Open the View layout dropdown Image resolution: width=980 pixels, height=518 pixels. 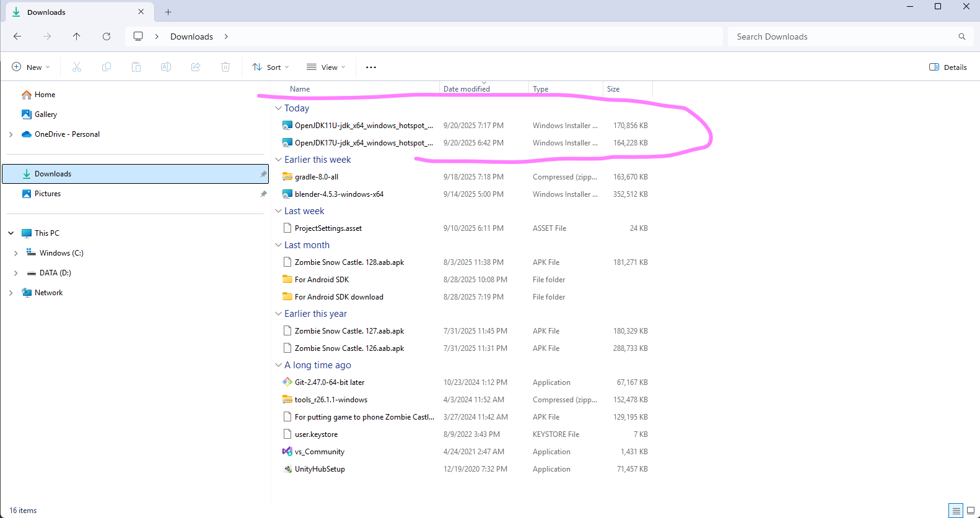326,67
